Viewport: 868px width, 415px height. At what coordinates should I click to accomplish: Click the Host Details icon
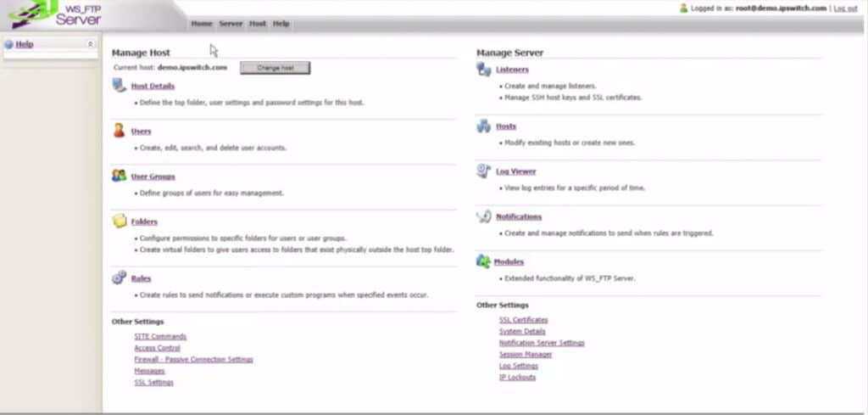119,86
